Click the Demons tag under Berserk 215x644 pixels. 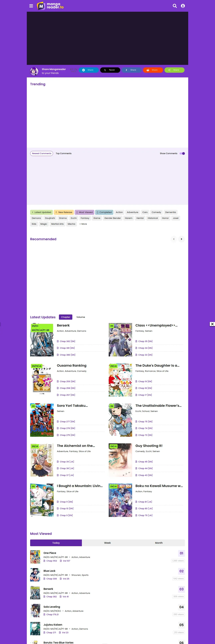82,331
